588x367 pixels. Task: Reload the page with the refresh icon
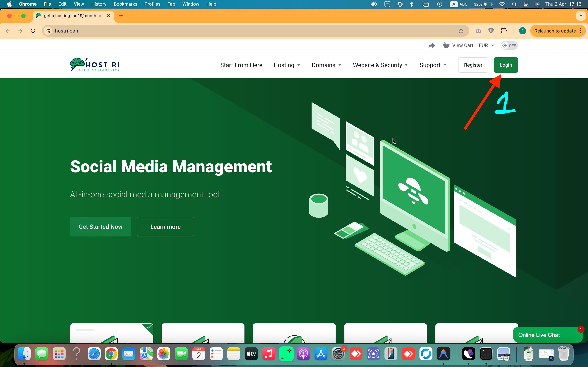[x=33, y=31]
